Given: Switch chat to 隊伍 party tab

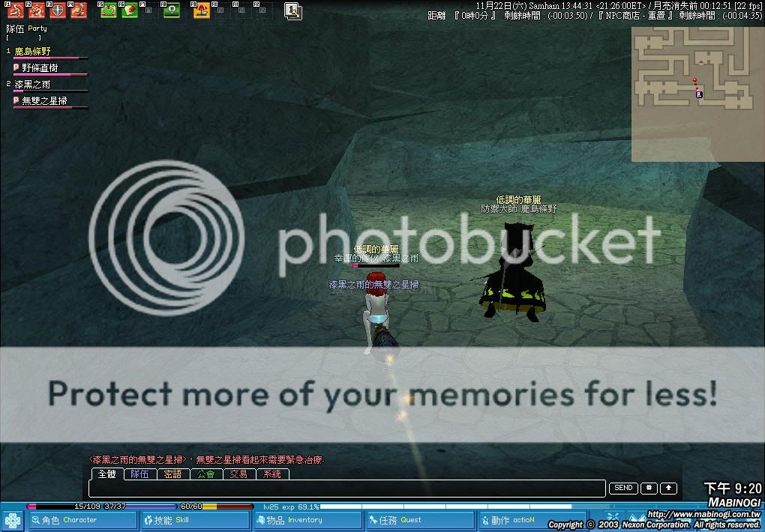Looking at the screenshot, I should (139, 474).
